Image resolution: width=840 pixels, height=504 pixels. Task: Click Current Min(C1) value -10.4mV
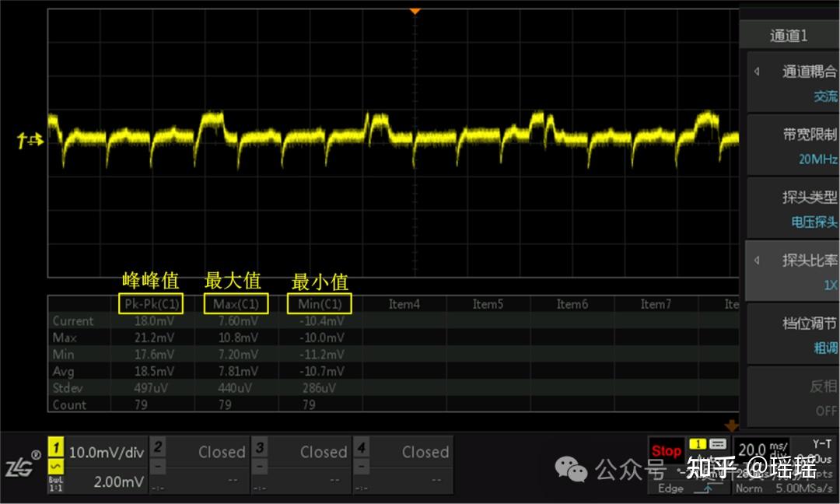coord(322,320)
